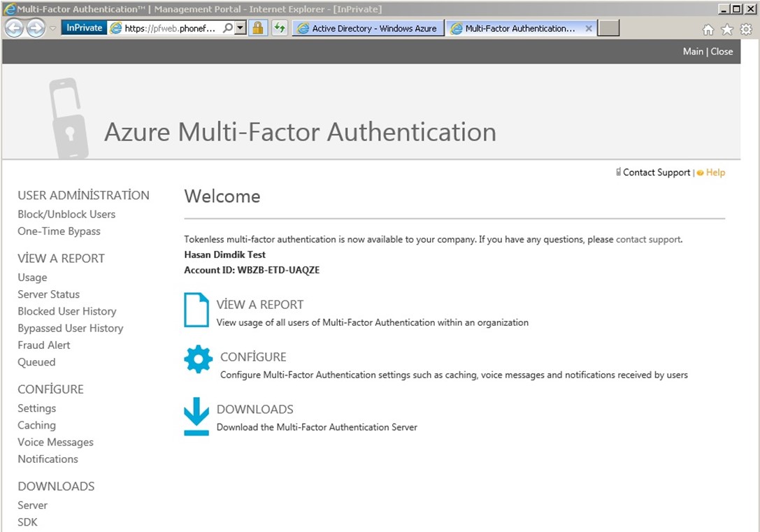
Task: View the Usage report
Action: pos(32,277)
